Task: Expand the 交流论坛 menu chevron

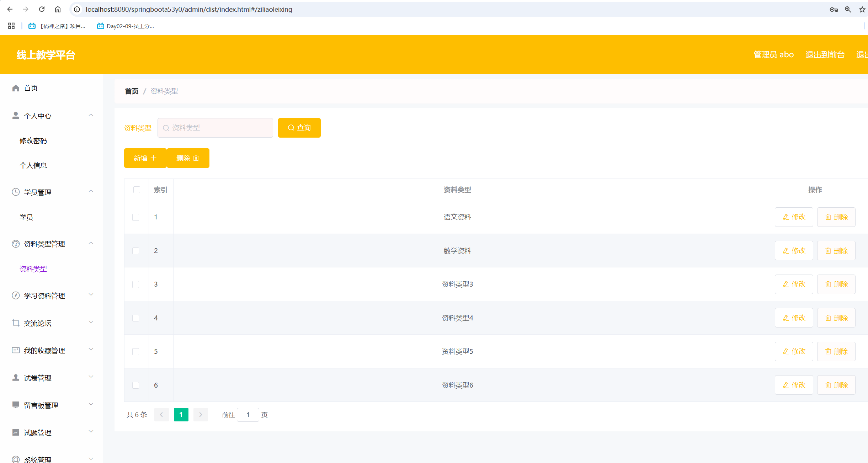Action: (91, 322)
